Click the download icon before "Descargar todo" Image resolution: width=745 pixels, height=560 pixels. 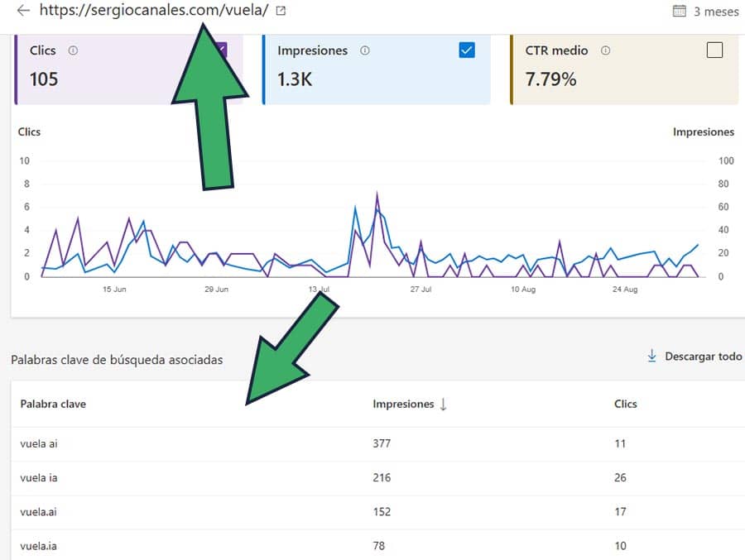tap(651, 355)
